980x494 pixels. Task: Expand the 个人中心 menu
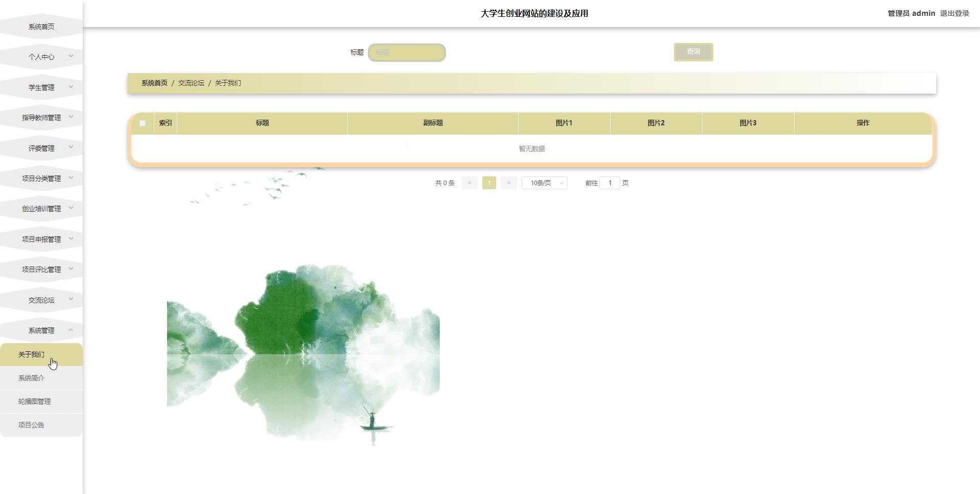click(41, 57)
